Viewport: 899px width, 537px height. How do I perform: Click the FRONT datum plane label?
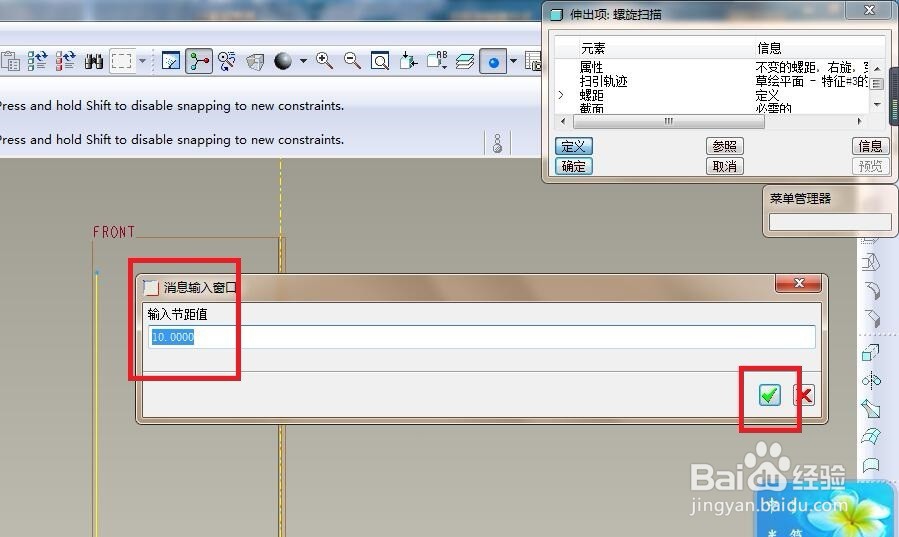point(114,232)
